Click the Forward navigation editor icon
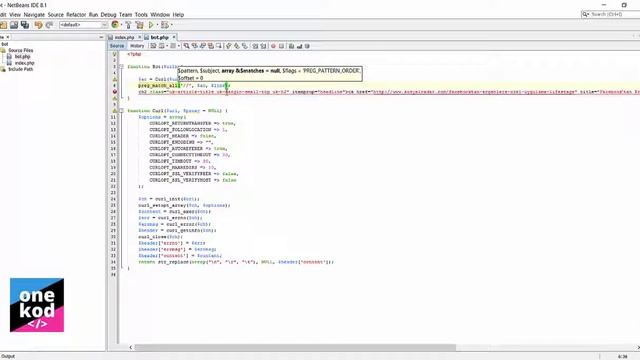The image size is (640, 360). click(x=173, y=46)
